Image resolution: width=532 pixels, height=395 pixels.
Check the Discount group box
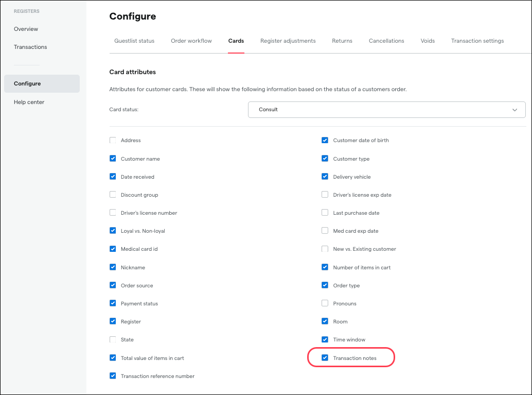[x=113, y=195]
